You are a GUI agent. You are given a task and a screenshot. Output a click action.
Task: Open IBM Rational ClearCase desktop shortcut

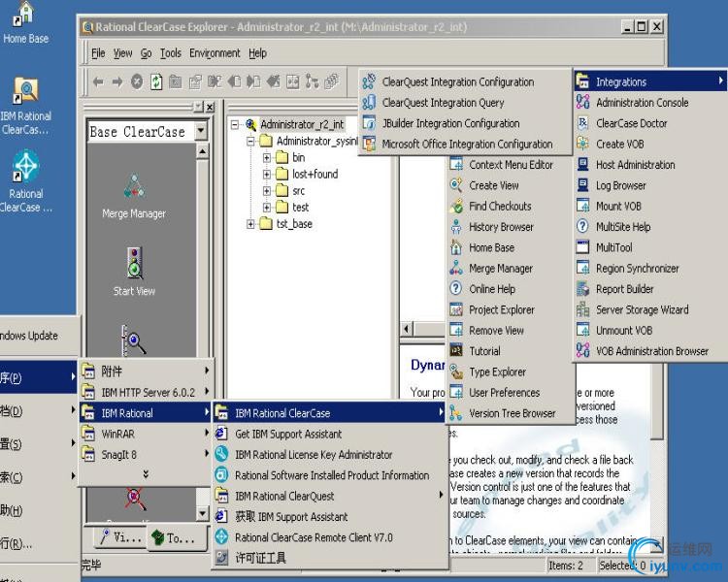click(x=26, y=107)
